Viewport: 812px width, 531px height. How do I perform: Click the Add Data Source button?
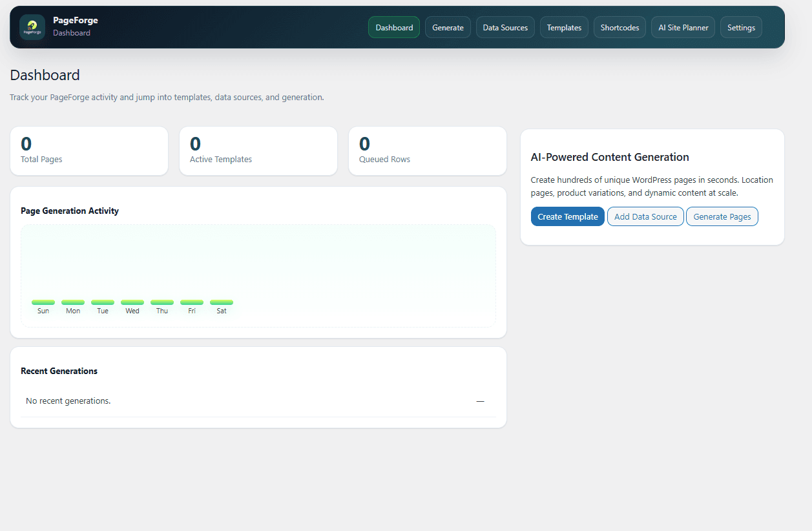(645, 216)
